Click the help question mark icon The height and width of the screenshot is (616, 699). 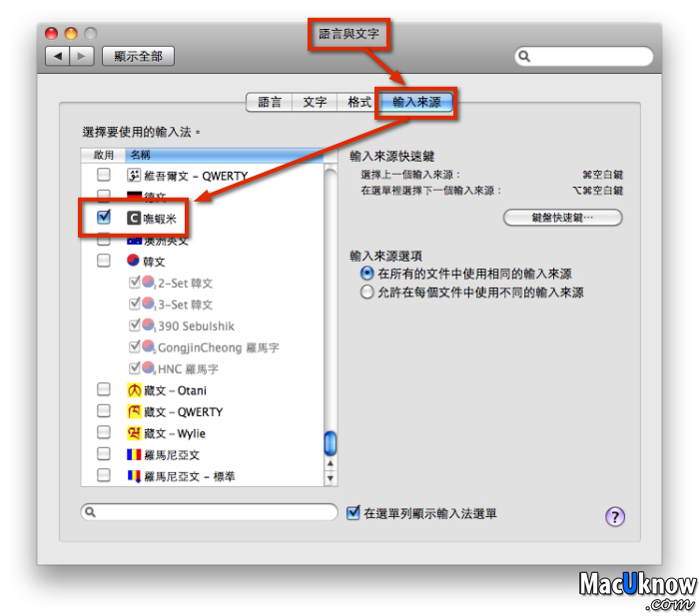pyautogui.click(x=615, y=516)
